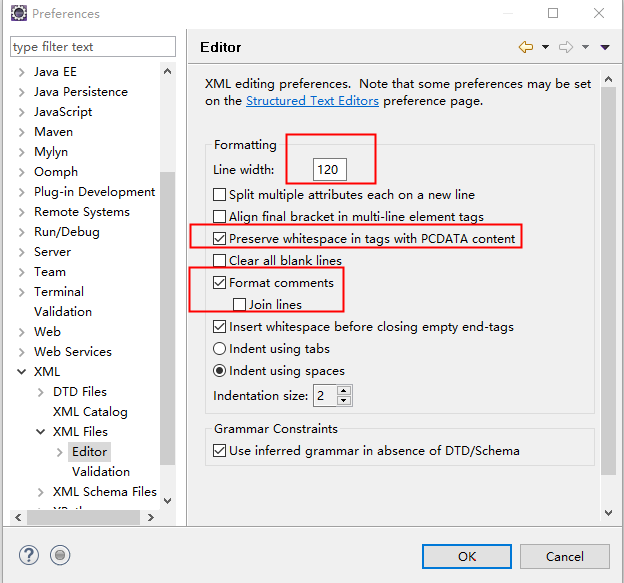This screenshot has width=624, height=583.
Task: Open the Structured Text Editors link
Action: (x=312, y=101)
